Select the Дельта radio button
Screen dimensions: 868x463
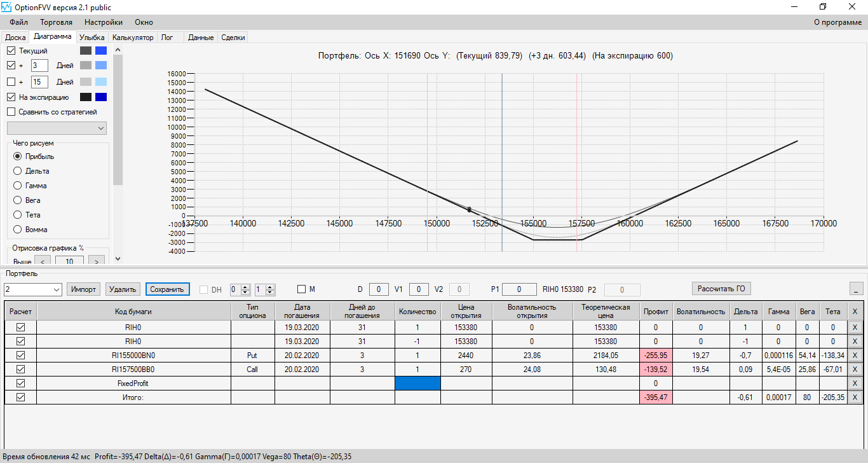click(18, 171)
